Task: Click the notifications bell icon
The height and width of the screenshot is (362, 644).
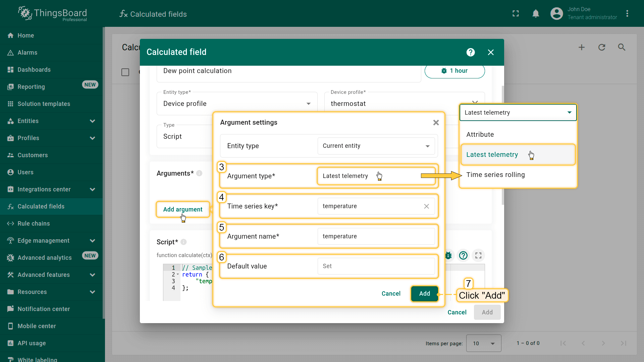Action: (x=536, y=13)
